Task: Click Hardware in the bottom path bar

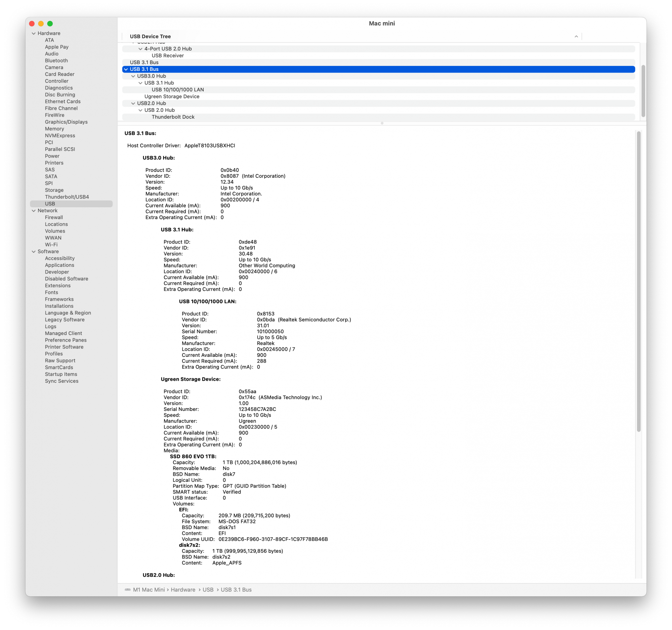Action: [183, 589]
